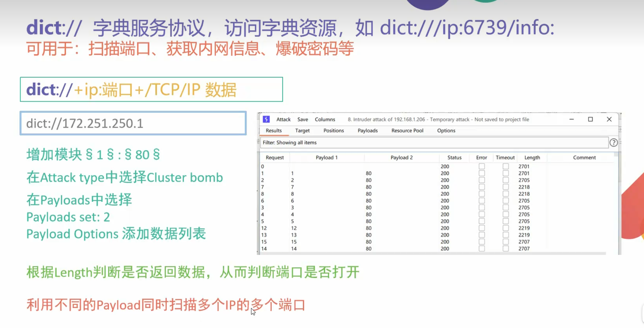The width and height of the screenshot is (644, 328).
Task: Close the Intruder attack window
Action: tap(609, 119)
